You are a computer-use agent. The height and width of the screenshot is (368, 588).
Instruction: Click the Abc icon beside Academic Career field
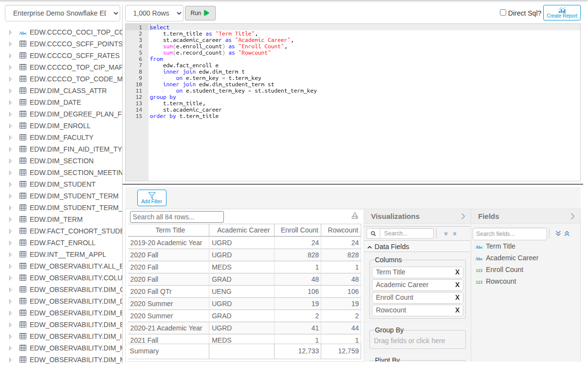pyautogui.click(x=479, y=258)
